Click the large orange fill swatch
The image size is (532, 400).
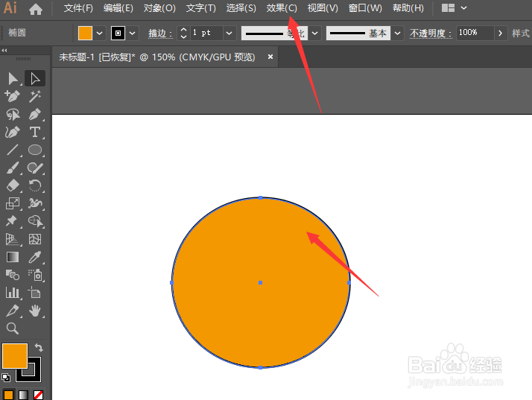click(x=14, y=355)
